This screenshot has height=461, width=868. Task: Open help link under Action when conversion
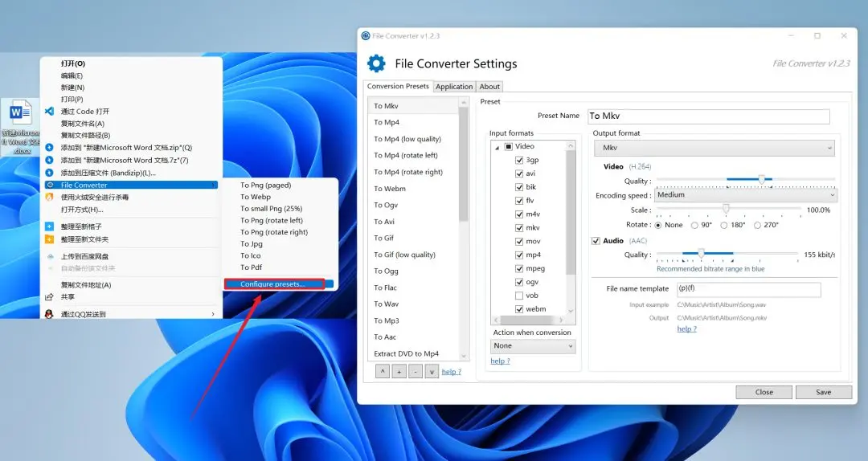point(500,361)
